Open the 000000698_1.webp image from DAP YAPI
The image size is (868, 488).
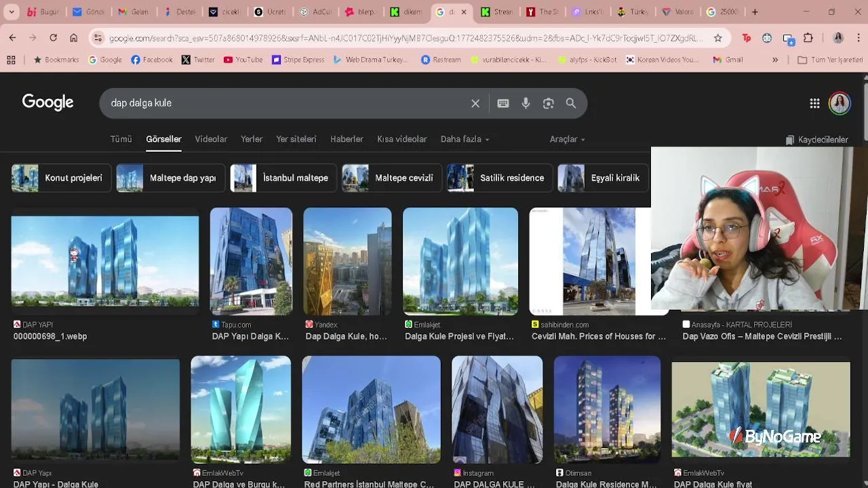point(105,261)
